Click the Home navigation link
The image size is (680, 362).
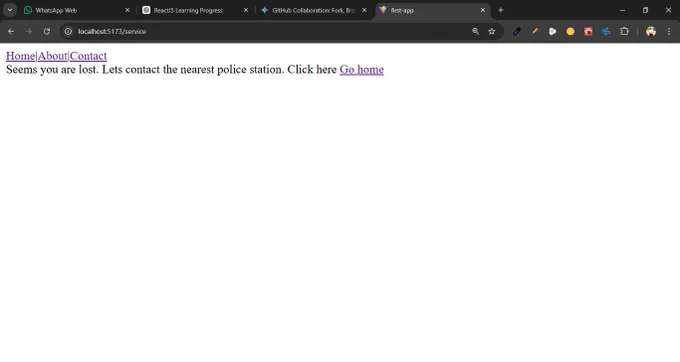(20, 56)
